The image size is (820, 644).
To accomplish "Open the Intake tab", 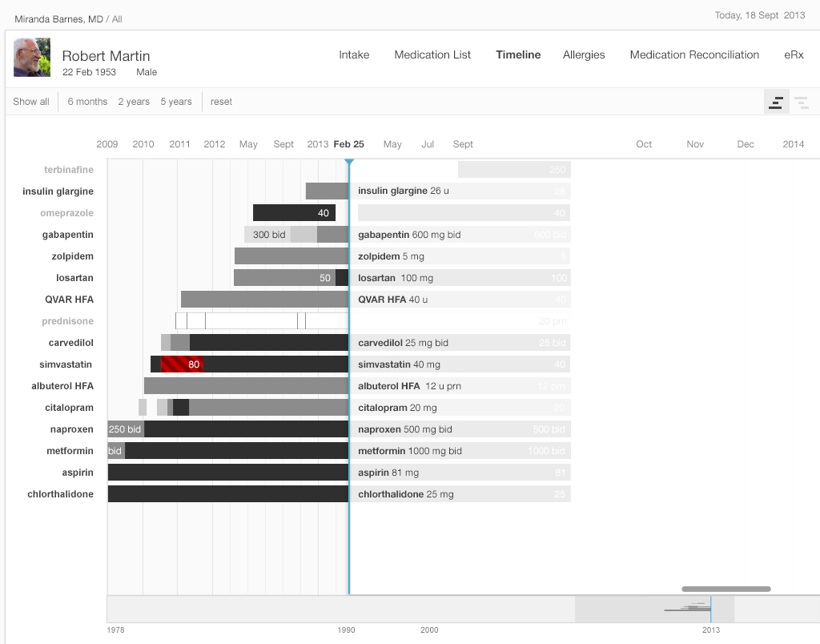I will 354,54.
